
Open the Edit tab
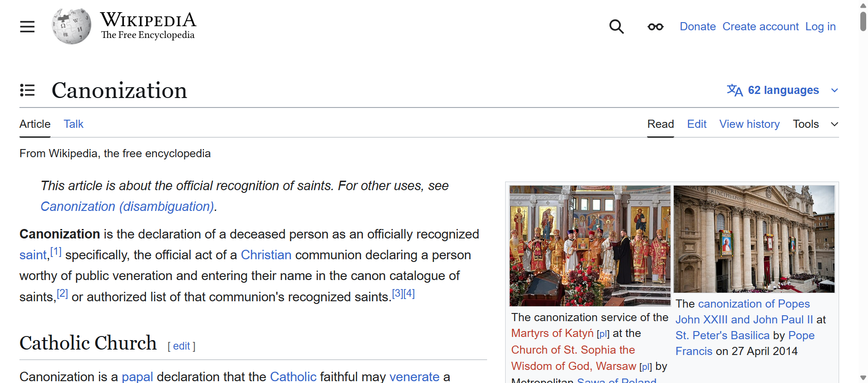pos(697,124)
